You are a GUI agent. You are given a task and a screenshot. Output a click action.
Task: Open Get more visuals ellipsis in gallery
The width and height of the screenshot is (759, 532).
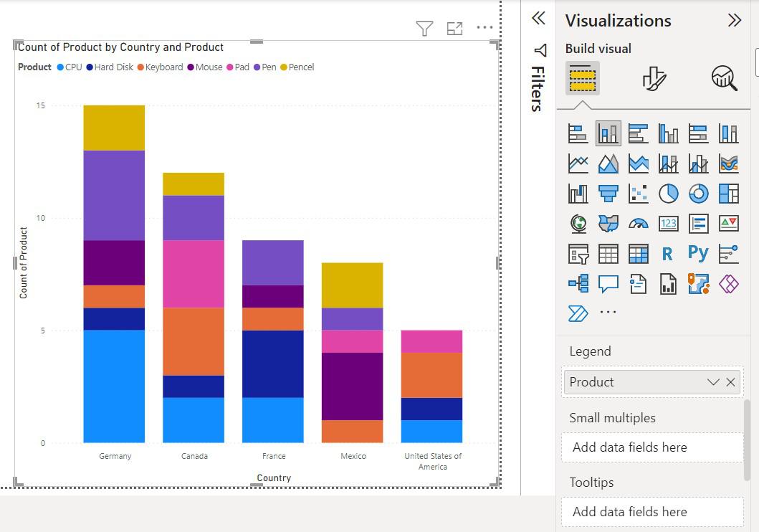coord(608,312)
